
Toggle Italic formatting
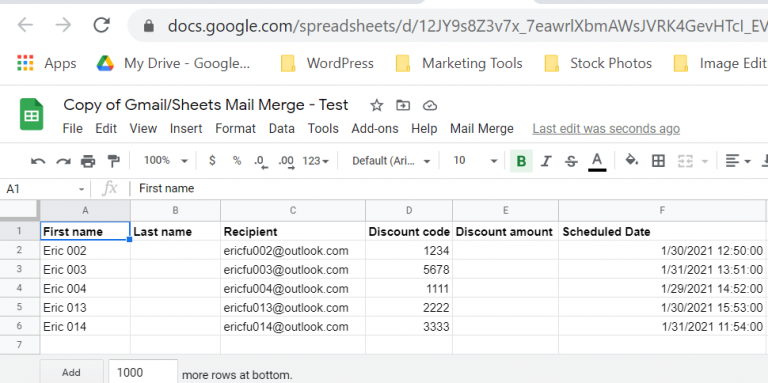546,161
